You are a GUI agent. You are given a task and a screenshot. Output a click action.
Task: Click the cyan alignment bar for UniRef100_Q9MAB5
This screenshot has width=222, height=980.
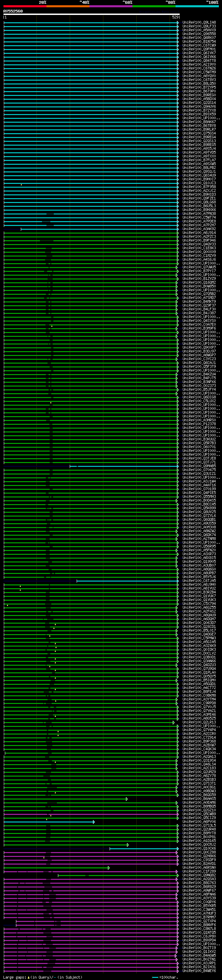[x=124, y=466]
